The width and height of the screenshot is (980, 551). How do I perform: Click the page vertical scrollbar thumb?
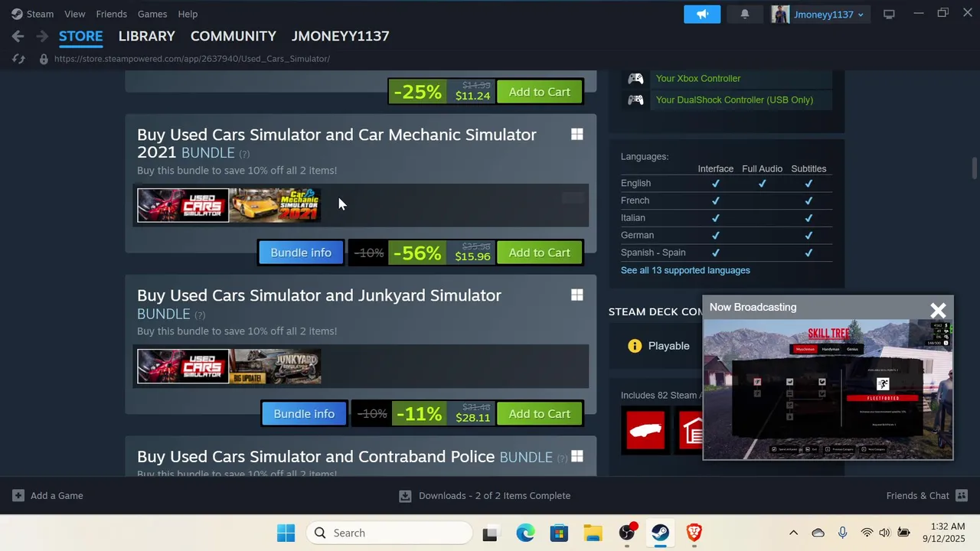[975, 168]
